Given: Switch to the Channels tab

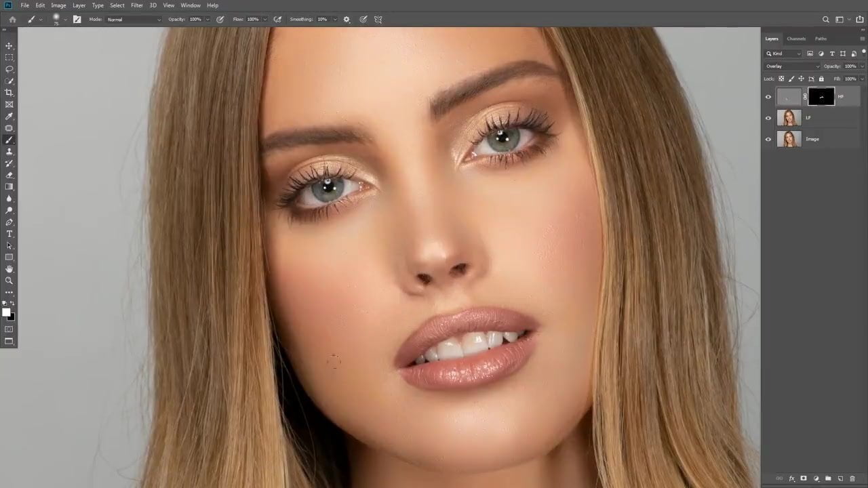Looking at the screenshot, I should tap(796, 39).
